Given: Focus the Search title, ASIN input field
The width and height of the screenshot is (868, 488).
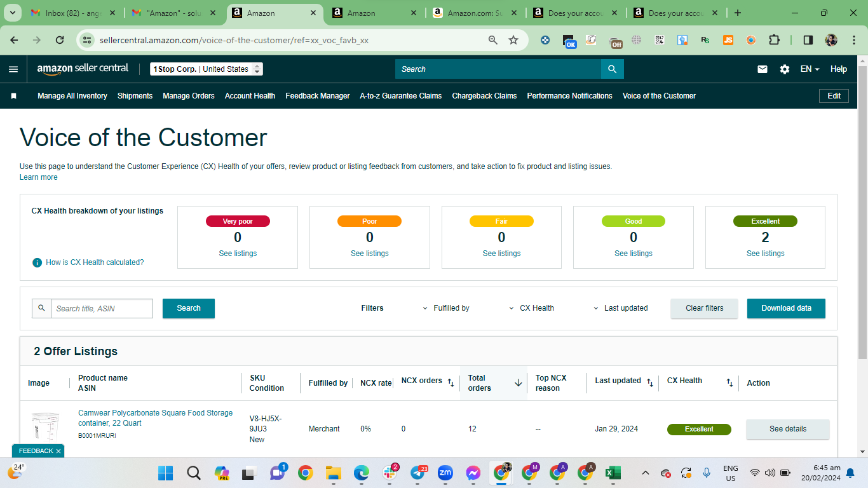Looking at the screenshot, I should click(102, 308).
